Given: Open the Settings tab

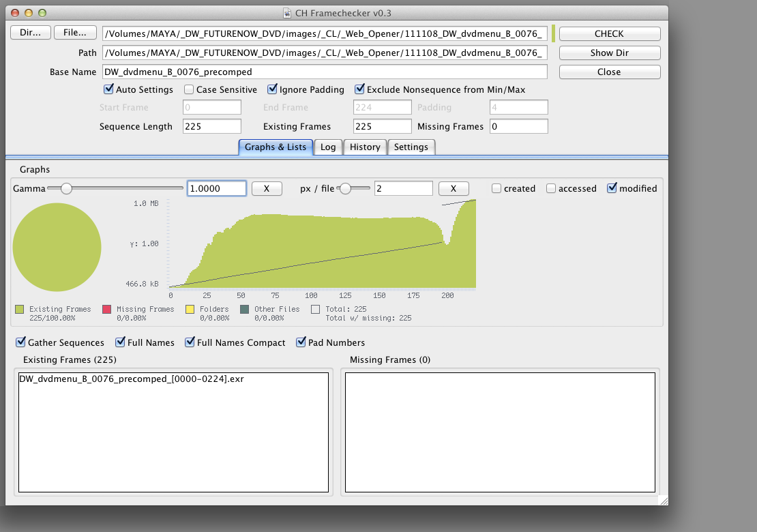Looking at the screenshot, I should point(411,147).
